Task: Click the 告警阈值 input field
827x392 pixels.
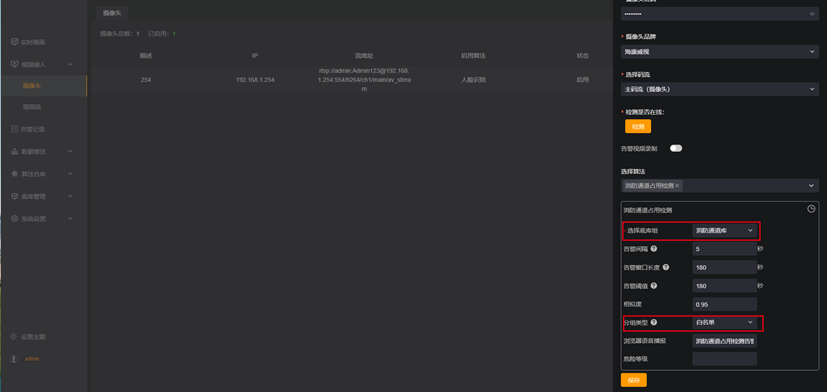Action: coord(725,285)
